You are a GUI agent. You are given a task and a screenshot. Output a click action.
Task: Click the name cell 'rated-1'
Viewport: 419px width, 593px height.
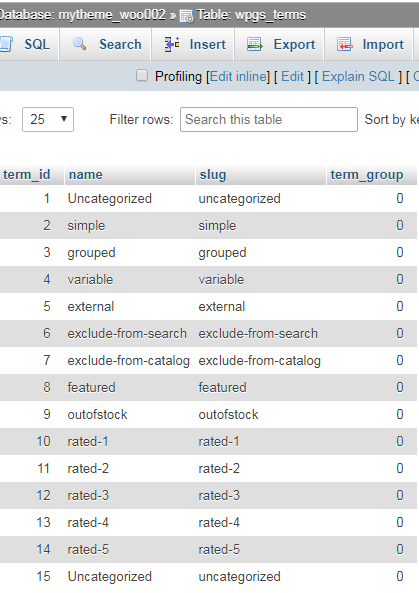(x=88, y=441)
